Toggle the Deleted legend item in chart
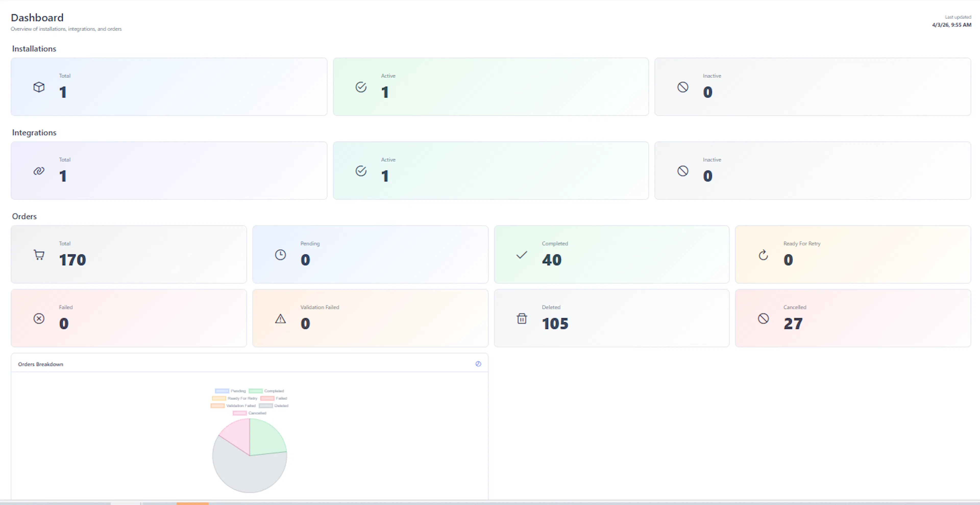 tap(274, 406)
